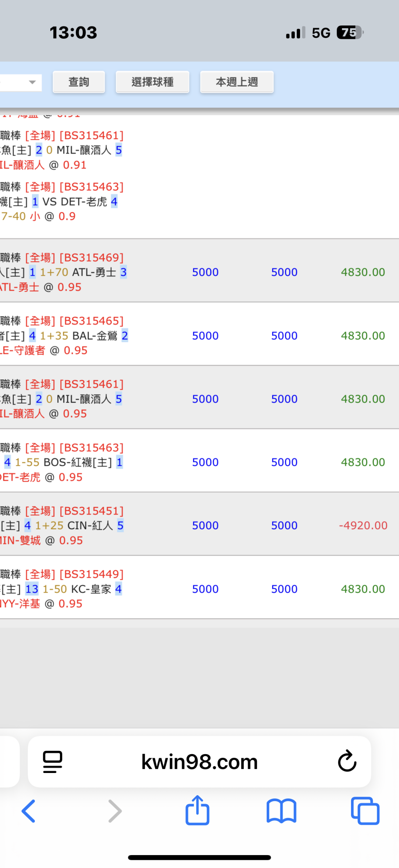Open the 選擇球種 selector
This screenshot has height=868, width=399.
152,82
